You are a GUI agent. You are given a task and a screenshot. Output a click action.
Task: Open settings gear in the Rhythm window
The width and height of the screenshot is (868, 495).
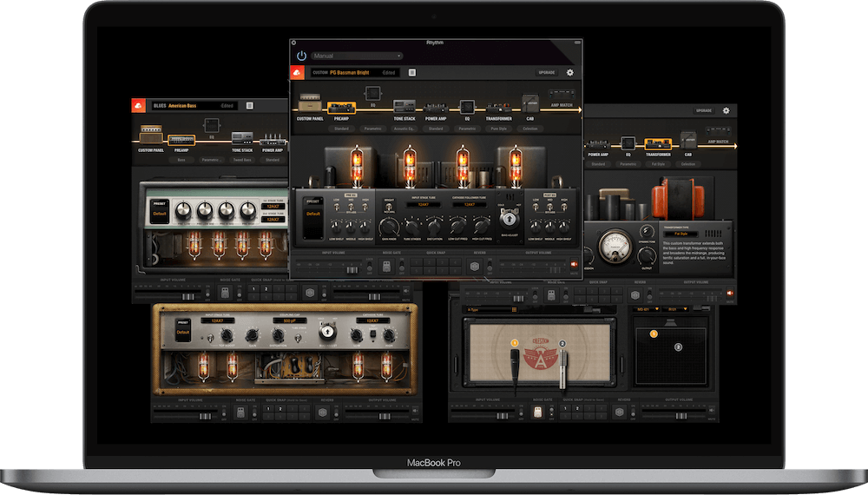click(570, 73)
